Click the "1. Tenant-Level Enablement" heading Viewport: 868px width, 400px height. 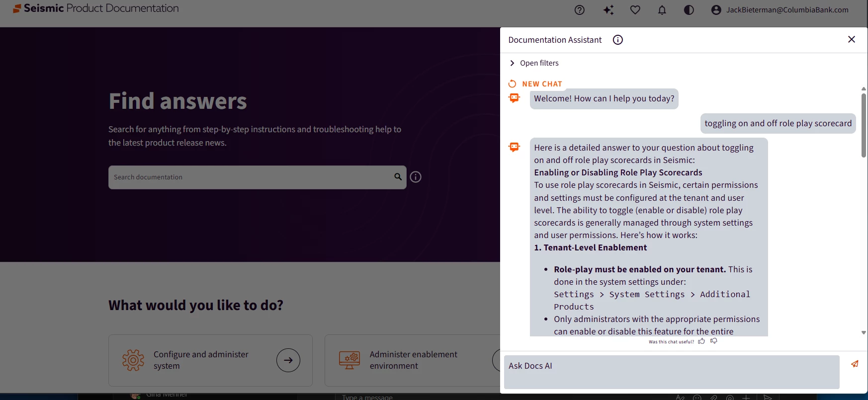[590, 247]
